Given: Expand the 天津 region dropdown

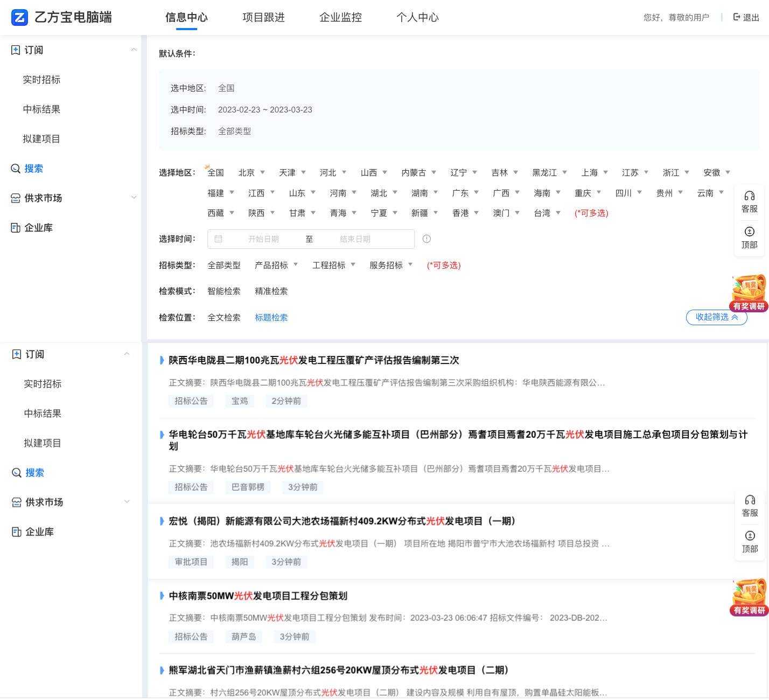Looking at the screenshot, I should coord(292,173).
